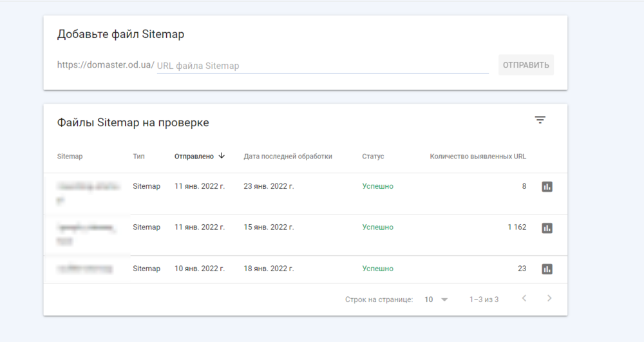The height and width of the screenshot is (342, 644).
Task: Click the Статус column header
Action: (x=373, y=157)
